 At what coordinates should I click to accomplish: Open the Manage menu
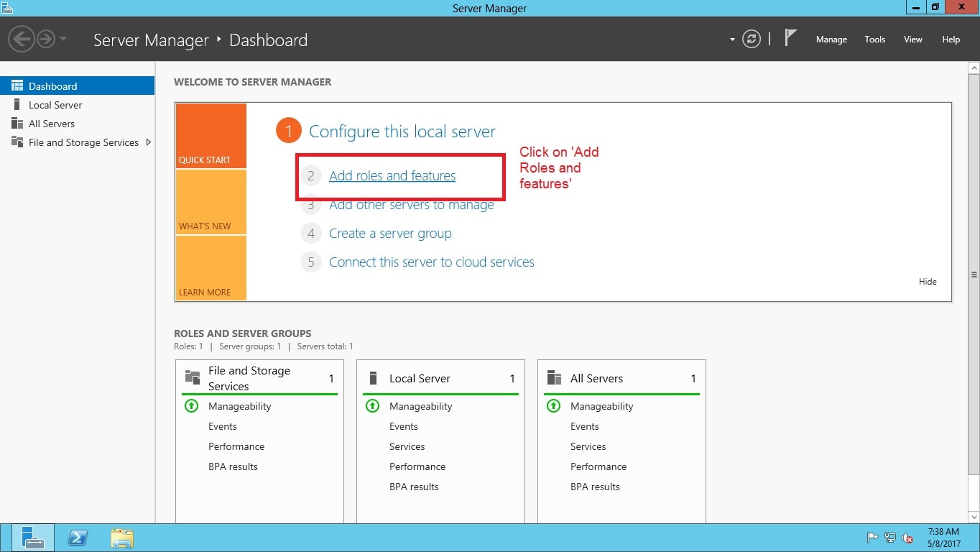[x=831, y=40]
